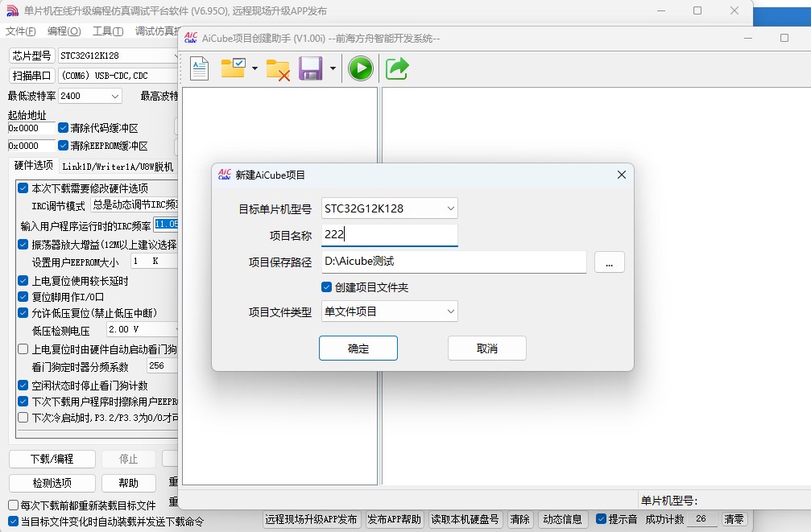The image size is (811, 532).
Task: Click the 读取本机硬盘号 button
Action: tap(465, 519)
